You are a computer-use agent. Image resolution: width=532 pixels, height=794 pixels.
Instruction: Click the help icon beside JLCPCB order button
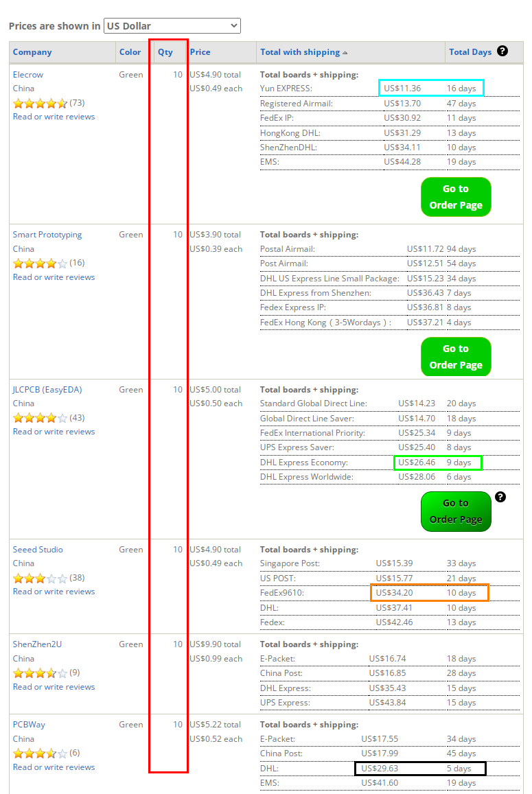point(500,497)
